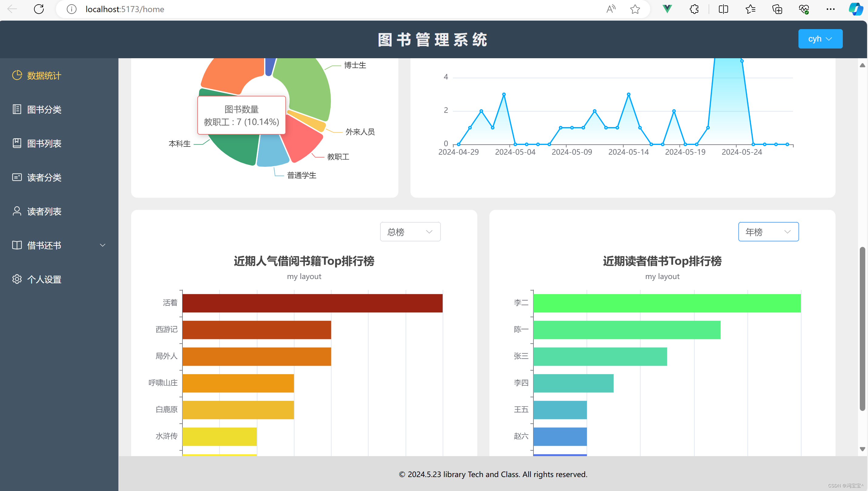Open Vue devtools extension icon
This screenshot has width=868, height=491.
667,9
